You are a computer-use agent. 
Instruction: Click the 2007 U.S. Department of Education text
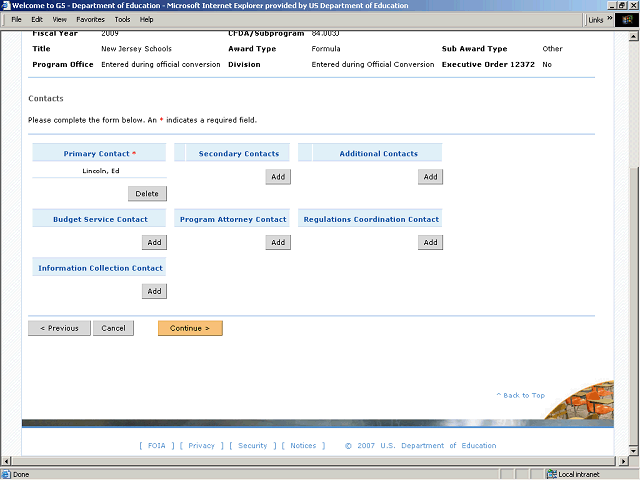click(427, 445)
